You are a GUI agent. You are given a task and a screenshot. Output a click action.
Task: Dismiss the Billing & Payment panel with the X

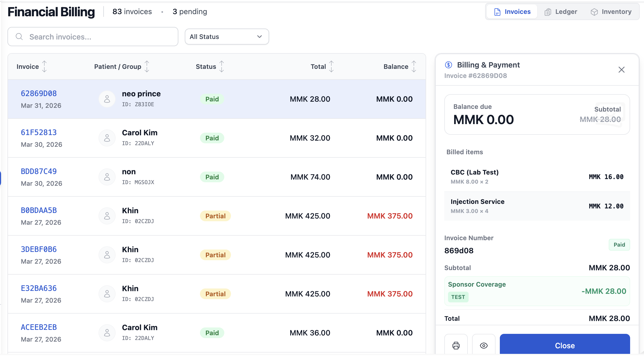(x=622, y=69)
